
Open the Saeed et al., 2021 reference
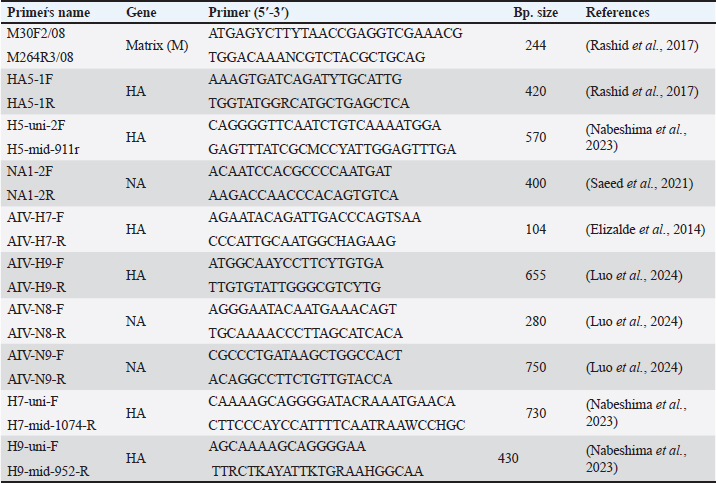pyautogui.click(x=639, y=184)
